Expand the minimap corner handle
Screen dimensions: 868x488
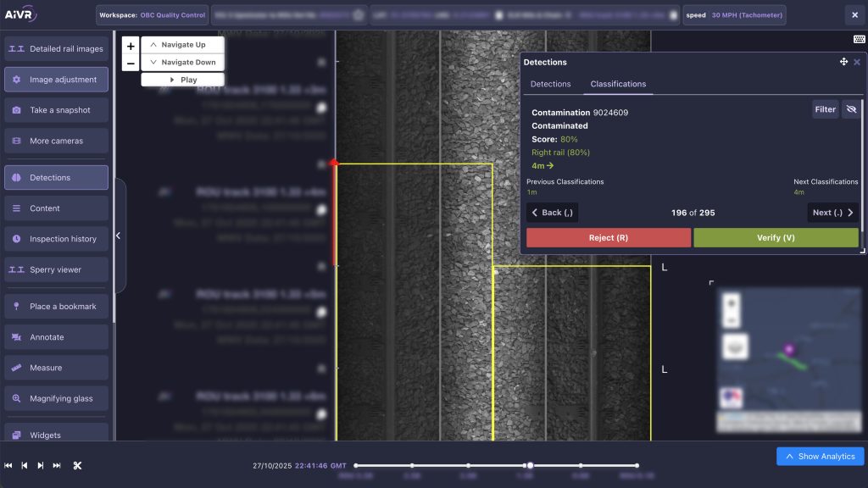coord(711,283)
